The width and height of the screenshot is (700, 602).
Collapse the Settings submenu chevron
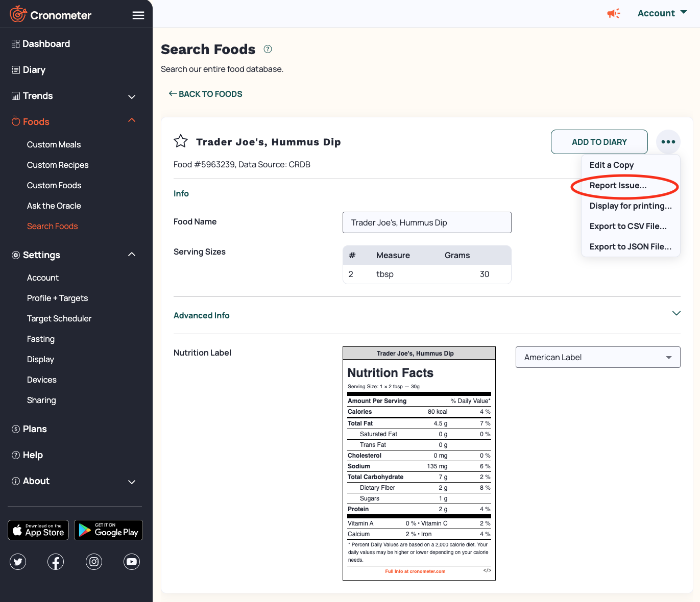(132, 254)
